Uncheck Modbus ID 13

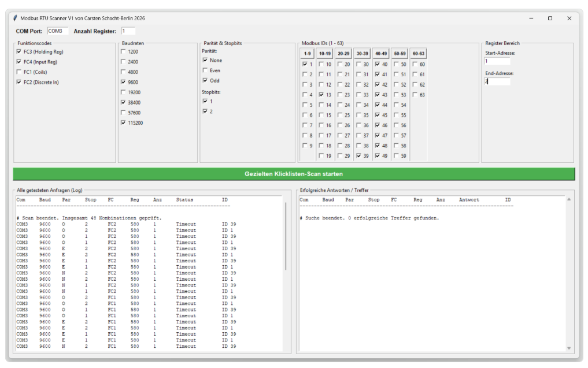pyautogui.click(x=321, y=95)
